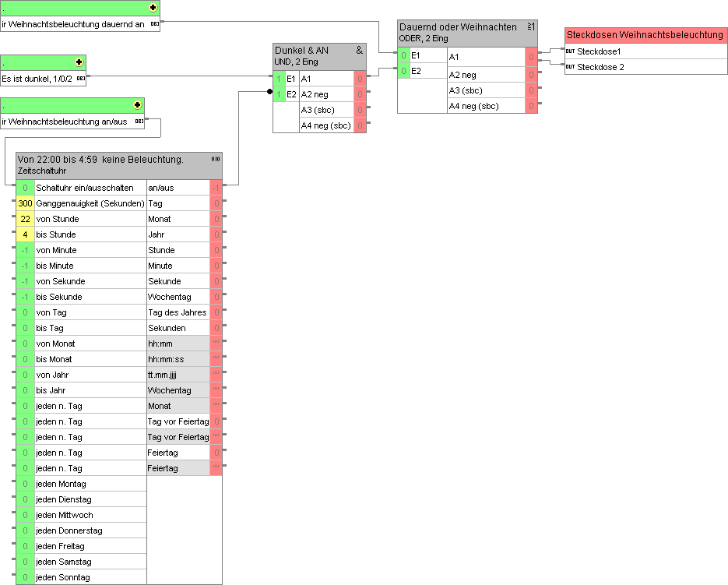The image size is (728, 585).
Task: Click the OUT icon beside Steckdose 2
Action: tap(570, 67)
